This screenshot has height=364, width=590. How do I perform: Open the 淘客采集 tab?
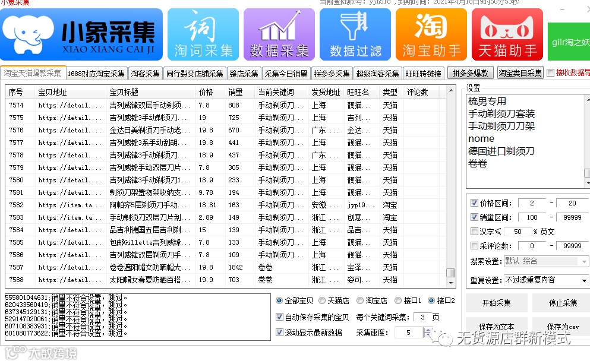point(145,74)
